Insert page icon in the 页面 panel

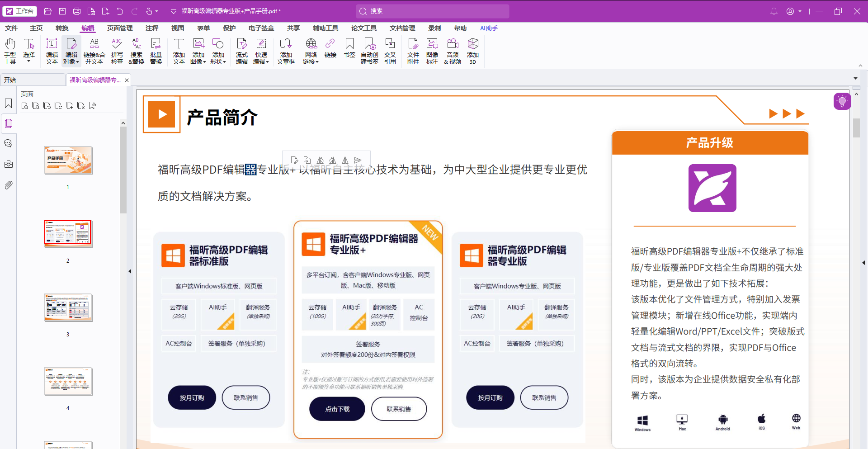click(70, 106)
